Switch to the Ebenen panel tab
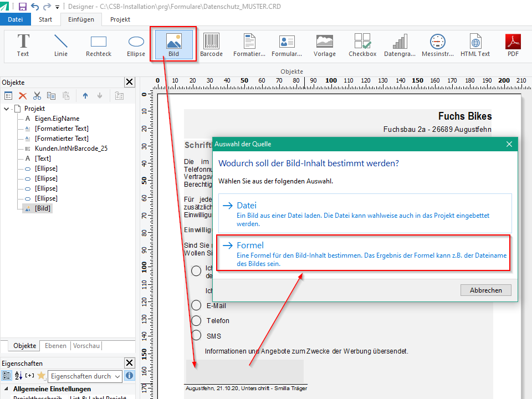The height and width of the screenshot is (399, 532). (55, 346)
